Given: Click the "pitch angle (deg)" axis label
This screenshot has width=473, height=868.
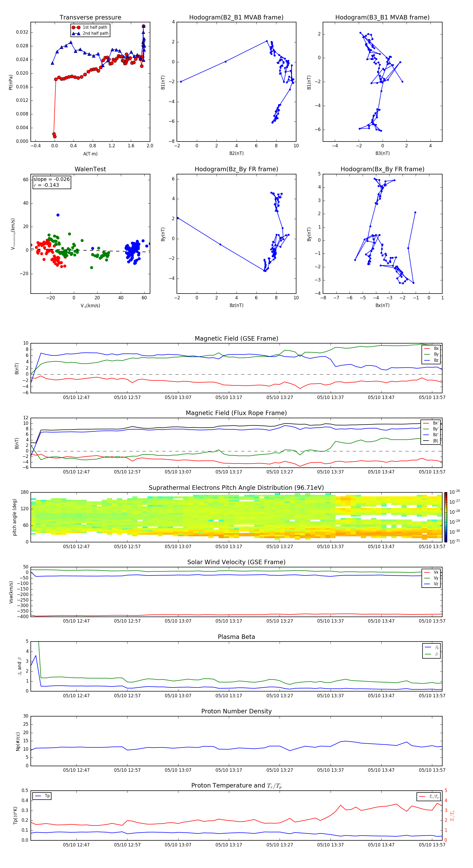Looking at the screenshot, I should pos(14,517).
